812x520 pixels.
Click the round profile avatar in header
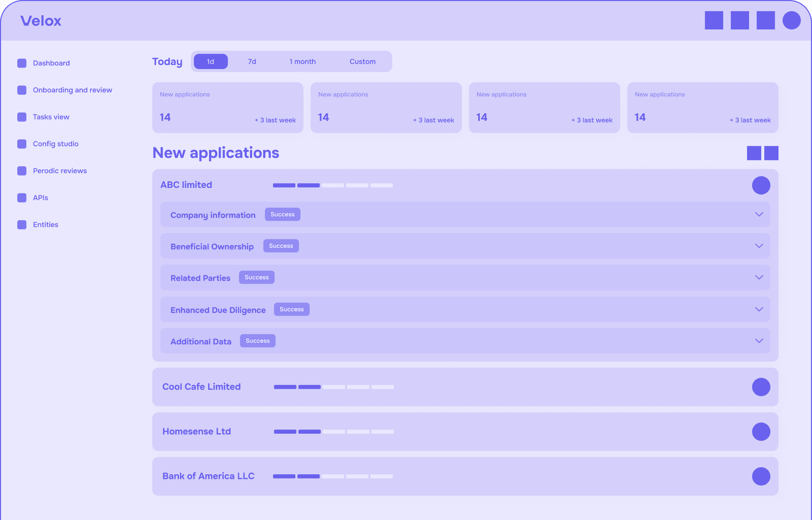[791, 20]
